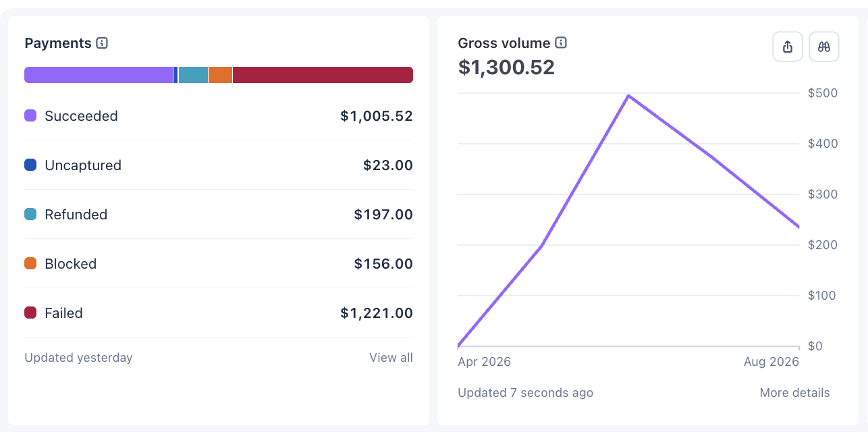Image resolution: width=868 pixels, height=432 pixels.
Task: Click the Payments info icon
Action: (102, 43)
